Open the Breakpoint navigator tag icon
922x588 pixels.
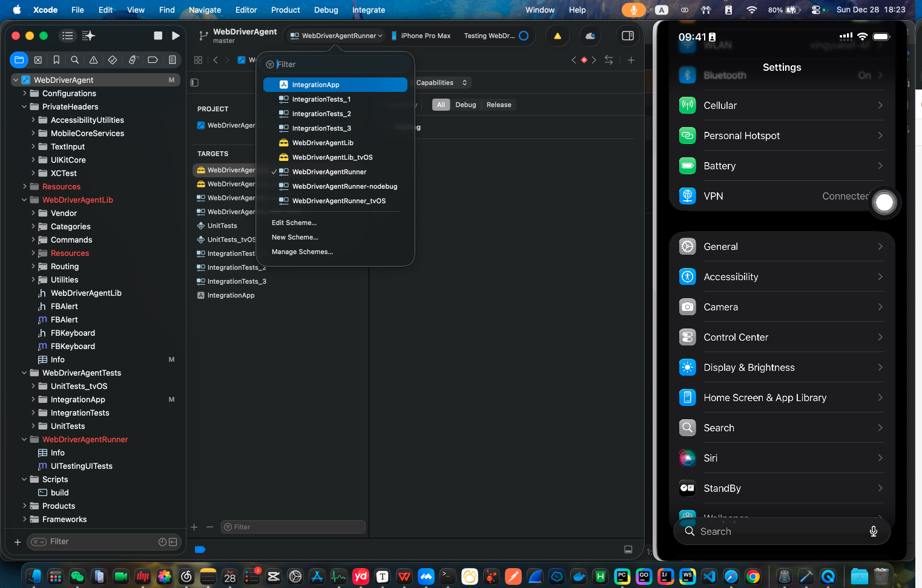[153, 60]
